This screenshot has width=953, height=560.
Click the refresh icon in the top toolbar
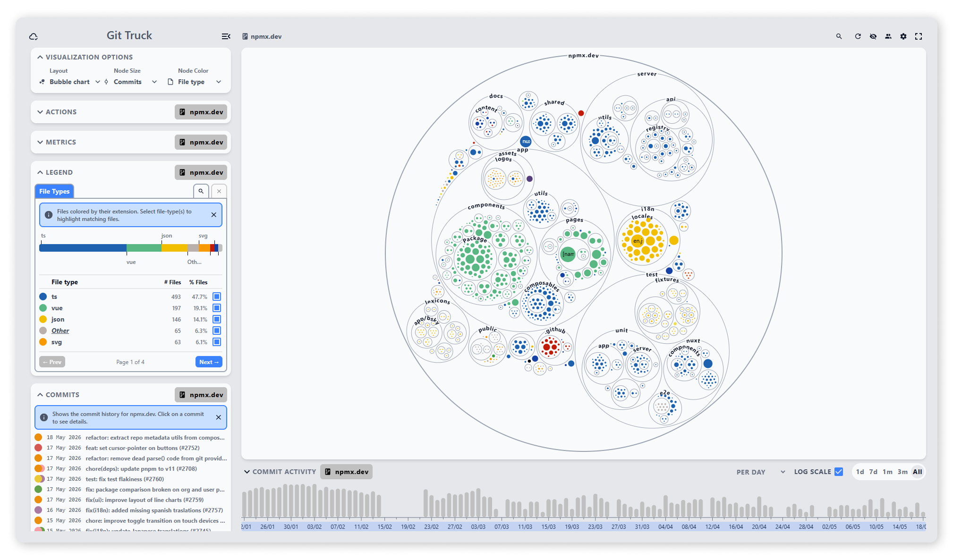[x=858, y=36]
